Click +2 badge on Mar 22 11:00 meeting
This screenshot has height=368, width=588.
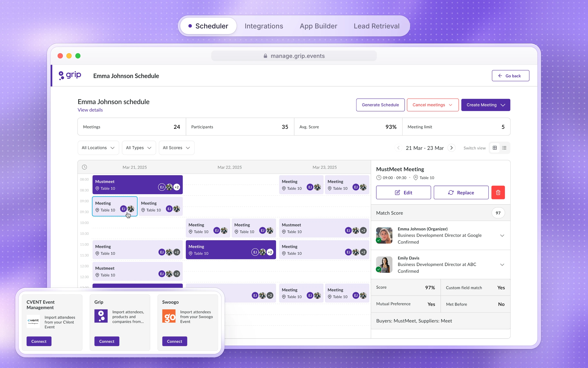[270, 252]
